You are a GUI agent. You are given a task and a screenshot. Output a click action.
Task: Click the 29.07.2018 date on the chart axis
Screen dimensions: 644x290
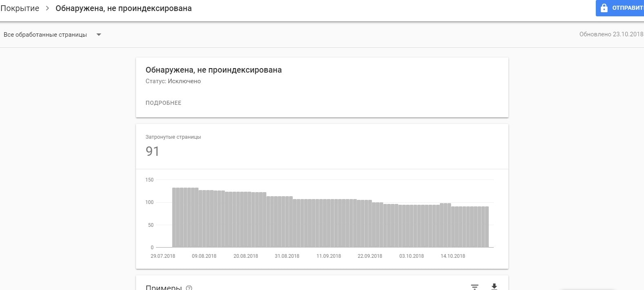click(163, 256)
